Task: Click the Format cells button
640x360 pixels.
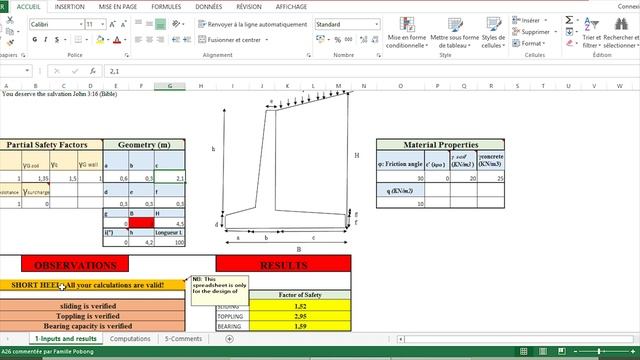Action: click(x=529, y=43)
